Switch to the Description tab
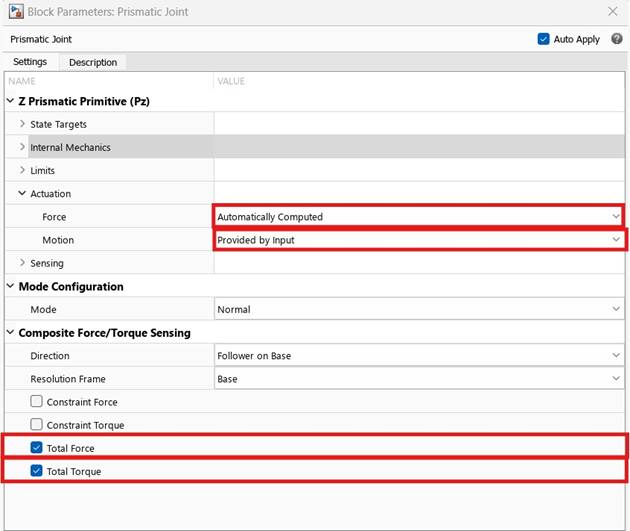This screenshot has height=531, width=630. pyautogui.click(x=93, y=62)
